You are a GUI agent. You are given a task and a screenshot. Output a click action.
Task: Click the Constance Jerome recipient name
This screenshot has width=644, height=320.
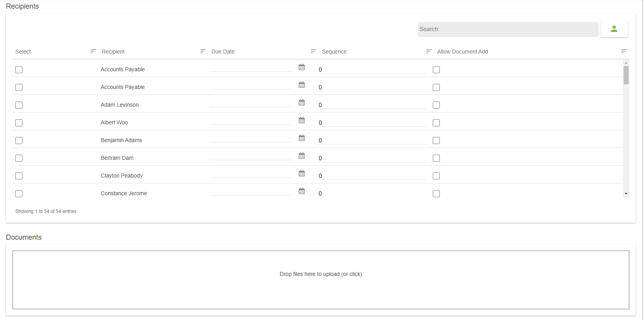point(124,193)
